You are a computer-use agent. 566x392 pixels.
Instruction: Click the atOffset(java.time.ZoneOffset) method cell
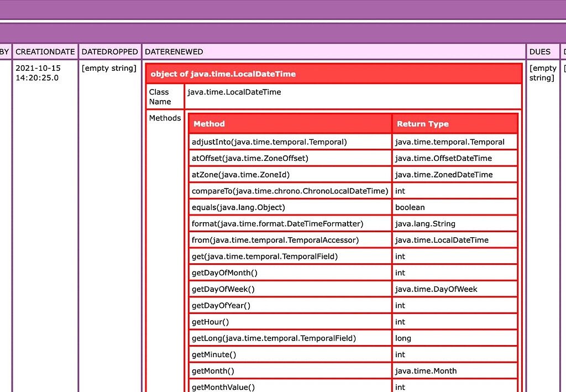pos(250,158)
